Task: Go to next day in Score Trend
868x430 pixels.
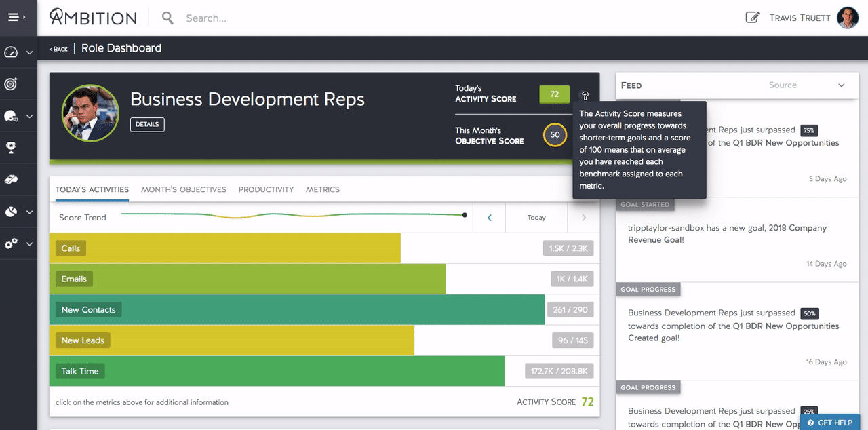Action: [x=584, y=218]
